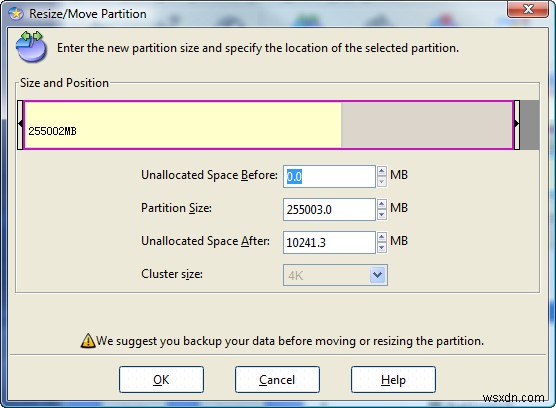The width and height of the screenshot is (556, 408).
Task: Increase Partition Size with up arrow
Action: point(382,204)
